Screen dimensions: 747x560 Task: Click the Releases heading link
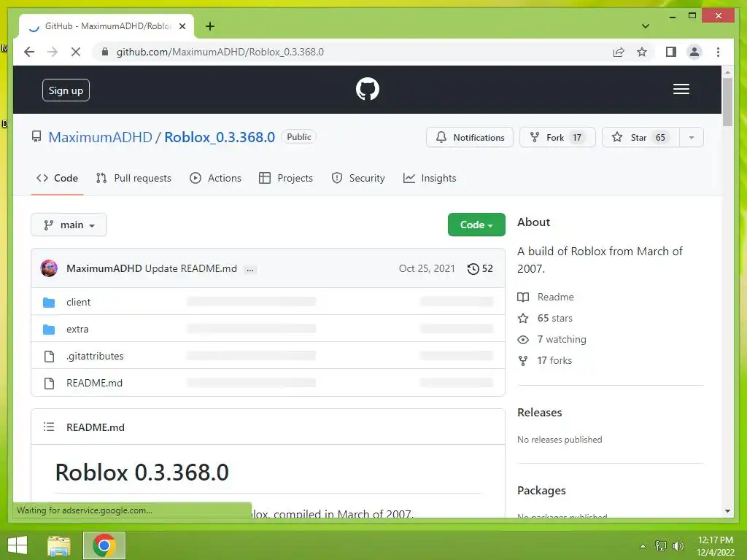[x=539, y=413]
